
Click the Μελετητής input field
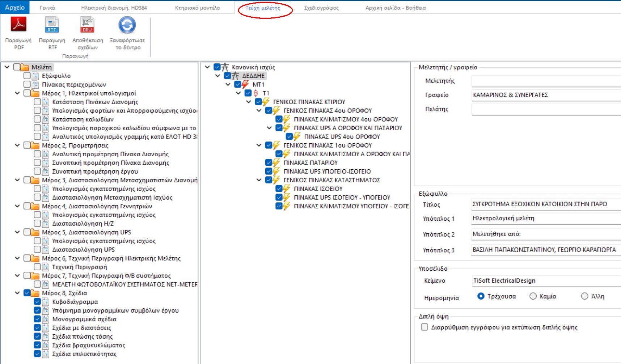tap(546, 81)
